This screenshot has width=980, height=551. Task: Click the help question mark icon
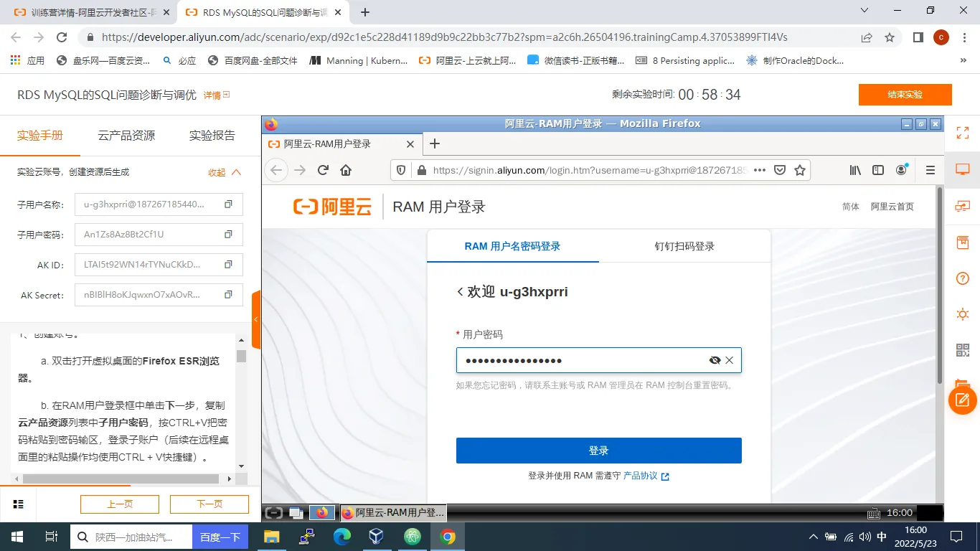[x=963, y=278]
